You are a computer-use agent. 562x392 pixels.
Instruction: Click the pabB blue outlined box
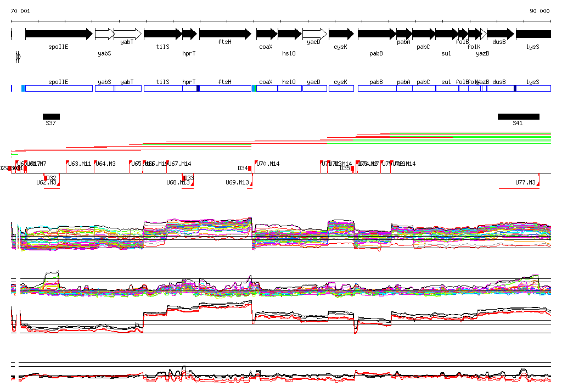click(x=377, y=88)
